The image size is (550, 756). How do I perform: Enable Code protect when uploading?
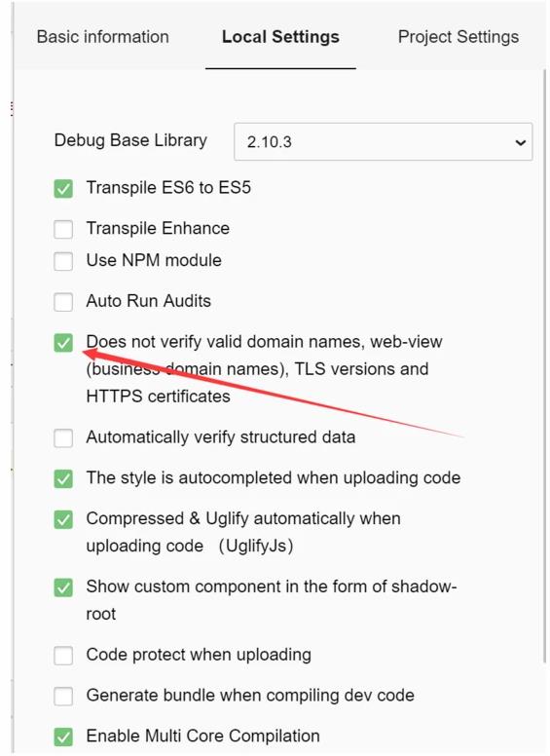[63, 656]
